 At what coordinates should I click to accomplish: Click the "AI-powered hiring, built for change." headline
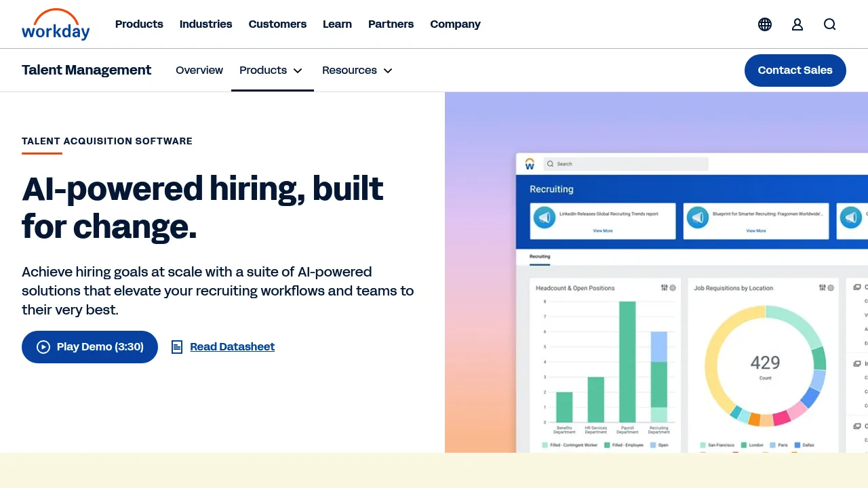pos(202,207)
